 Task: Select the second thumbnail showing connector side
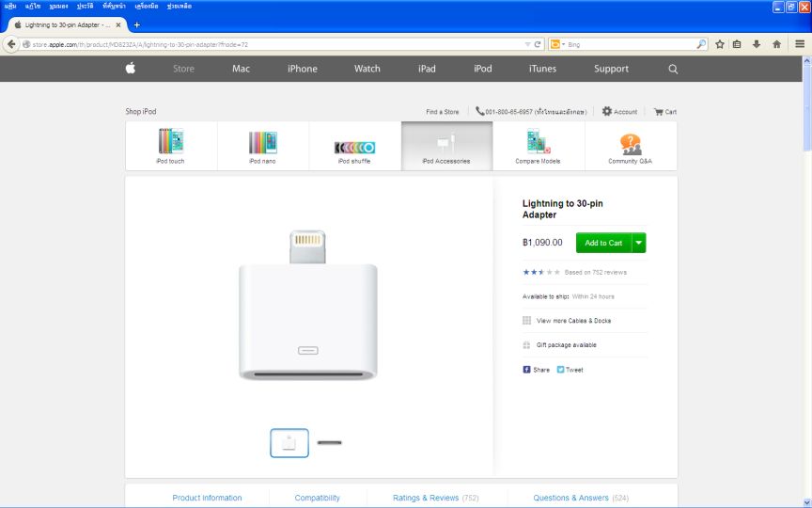pos(329,443)
